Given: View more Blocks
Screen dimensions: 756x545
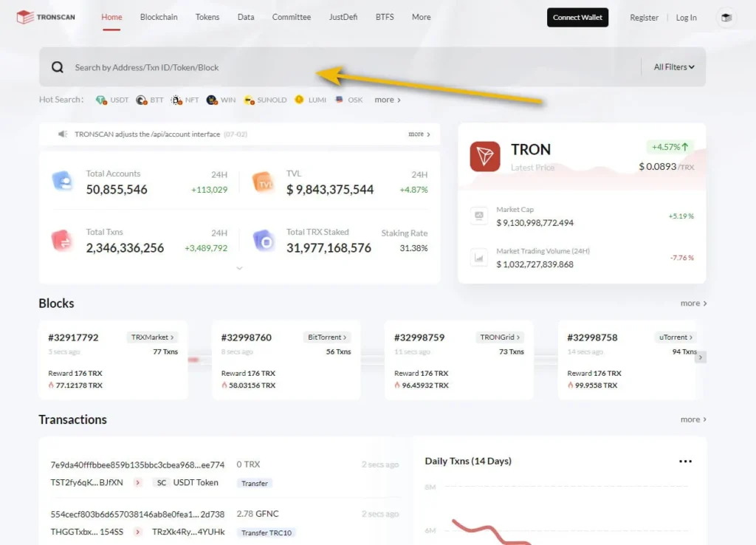Looking at the screenshot, I should [x=693, y=304].
